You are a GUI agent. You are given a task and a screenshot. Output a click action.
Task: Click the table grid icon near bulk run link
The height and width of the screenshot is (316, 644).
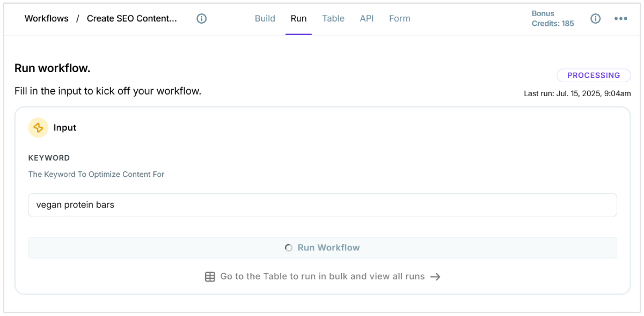(x=209, y=276)
